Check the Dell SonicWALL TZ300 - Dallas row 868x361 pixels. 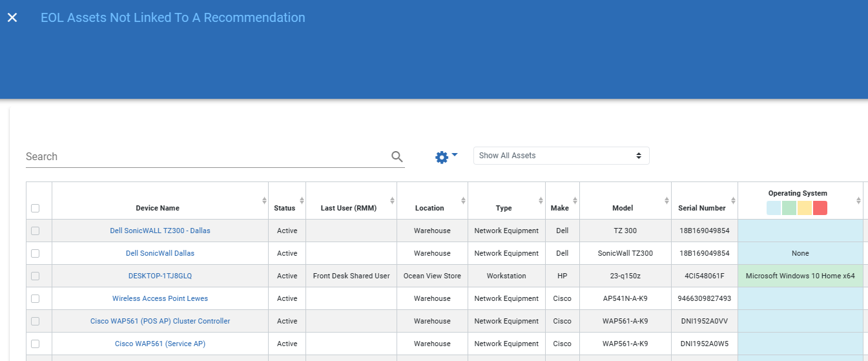coord(35,231)
